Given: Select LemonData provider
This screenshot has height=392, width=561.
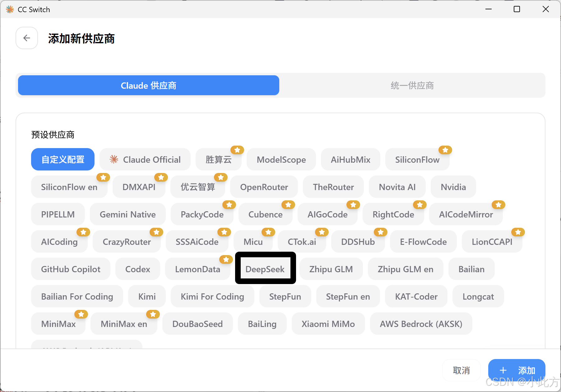Looking at the screenshot, I should [198, 269].
